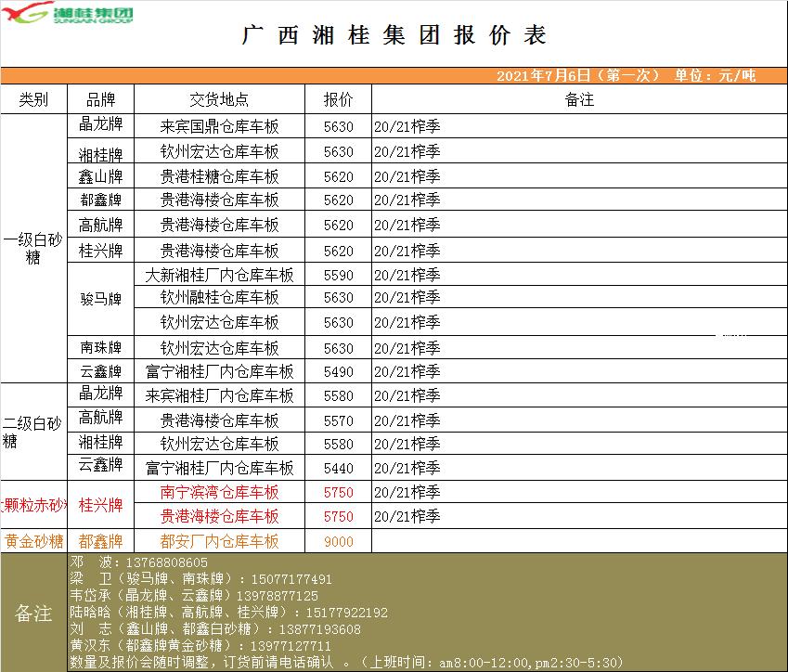Select the 类别 column header
Image resolution: width=788 pixels, height=672 pixels.
pos(33,99)
